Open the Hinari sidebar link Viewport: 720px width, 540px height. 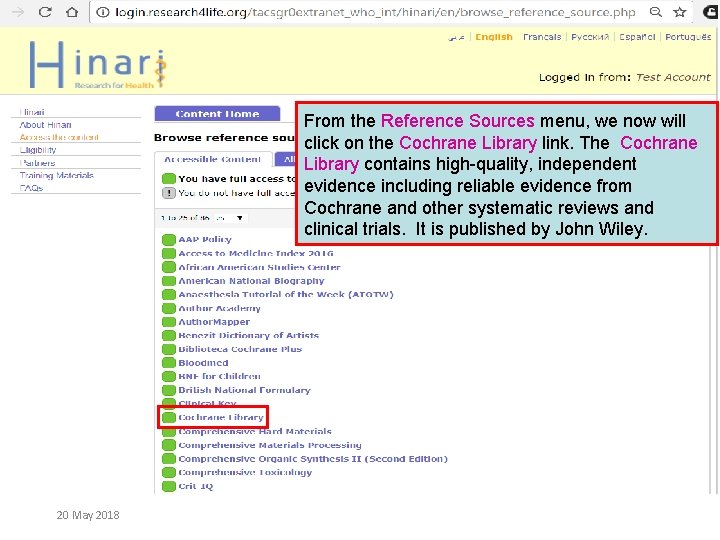coord(32,112)
